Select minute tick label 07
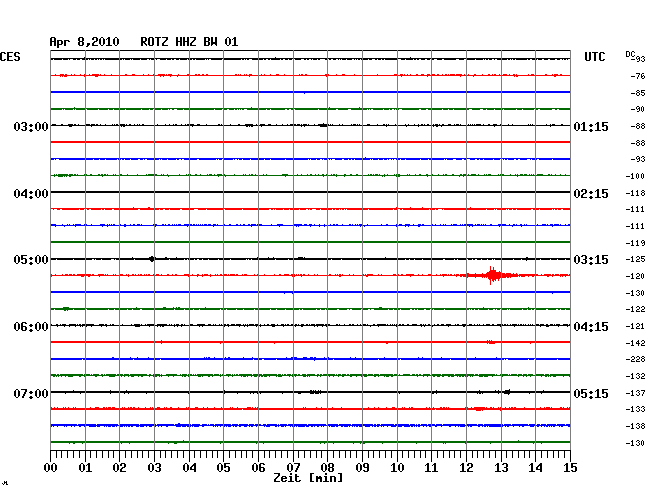Screen dimensions: 650x494 click(293, 468)
